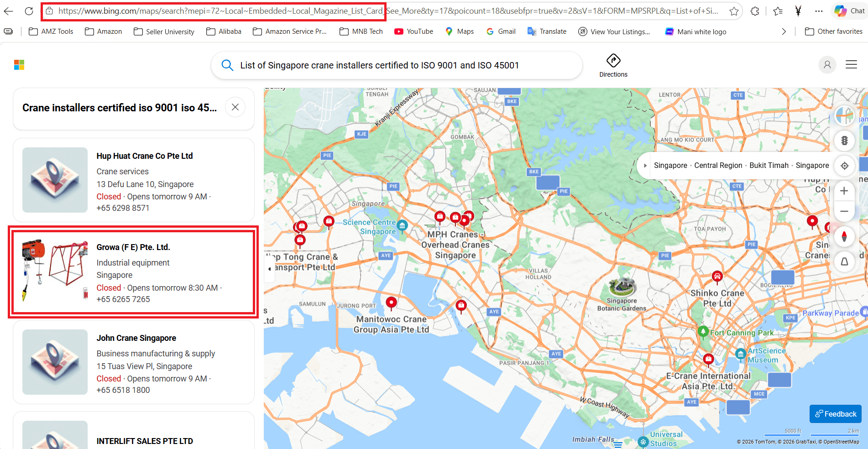Open the MNB Tech bookmark folder
Viewport: 868px width, 449px height.
[361, 31]
